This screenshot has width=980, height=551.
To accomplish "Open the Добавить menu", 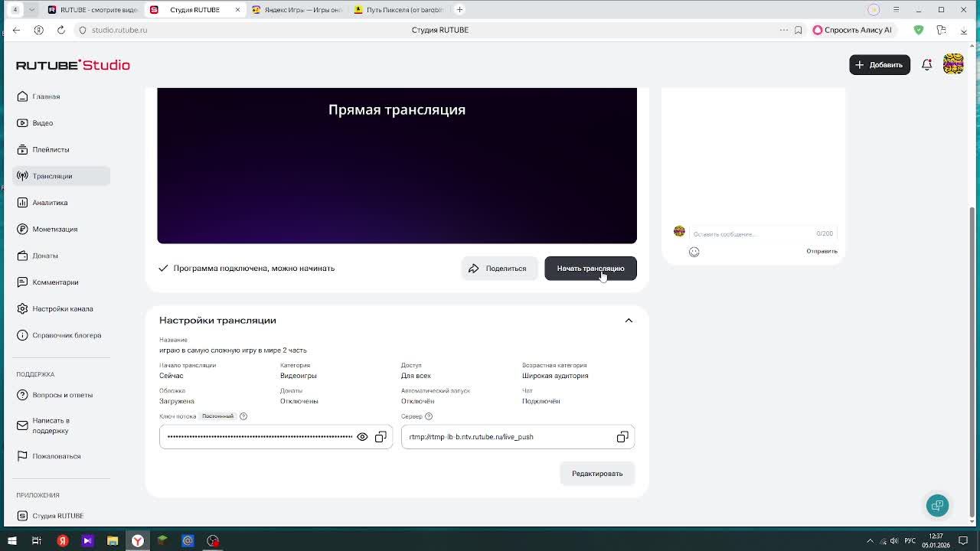I will coord(879,65).
